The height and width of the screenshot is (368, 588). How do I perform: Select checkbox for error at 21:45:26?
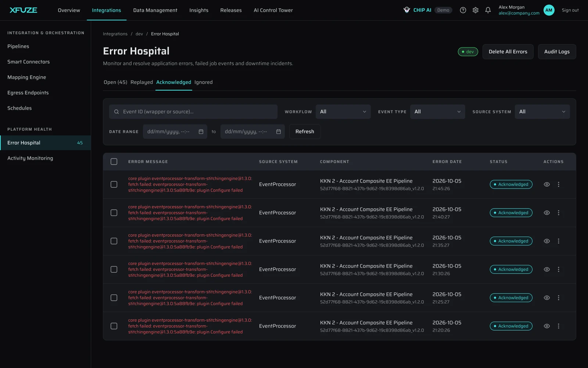114,184
